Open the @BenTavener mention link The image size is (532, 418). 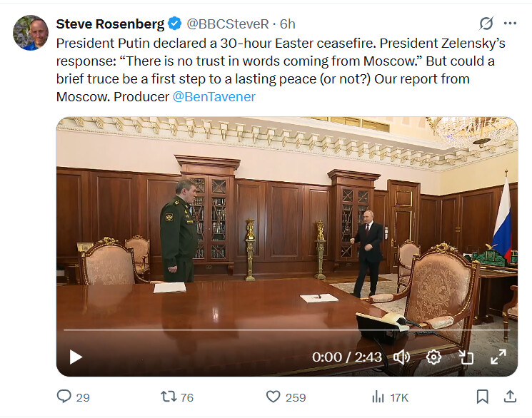(214, 97)
